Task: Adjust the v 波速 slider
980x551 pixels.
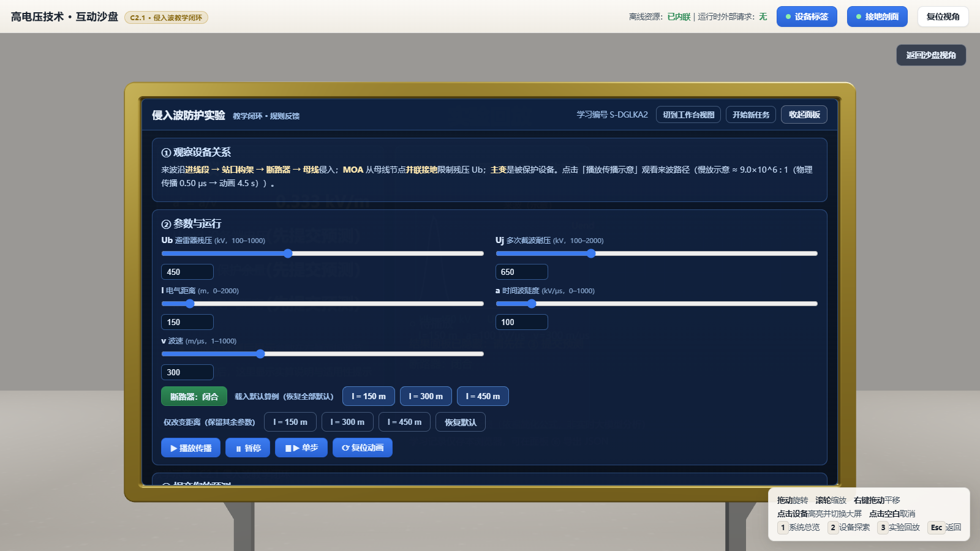Action: pyautogui.click(x=322, y=354)
